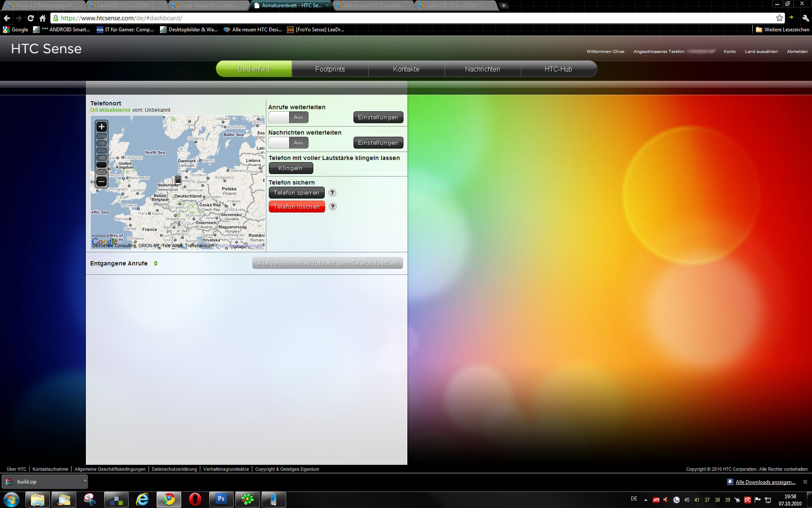Open the Über HTC footer link
Viewport: 812px width, 508px height.
(x=17, y=469)
